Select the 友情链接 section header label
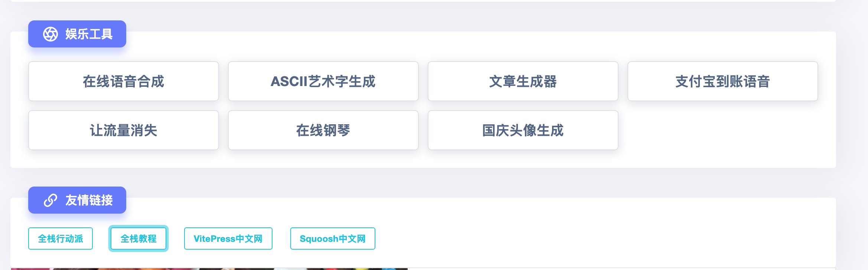 (x=89, y=200)
